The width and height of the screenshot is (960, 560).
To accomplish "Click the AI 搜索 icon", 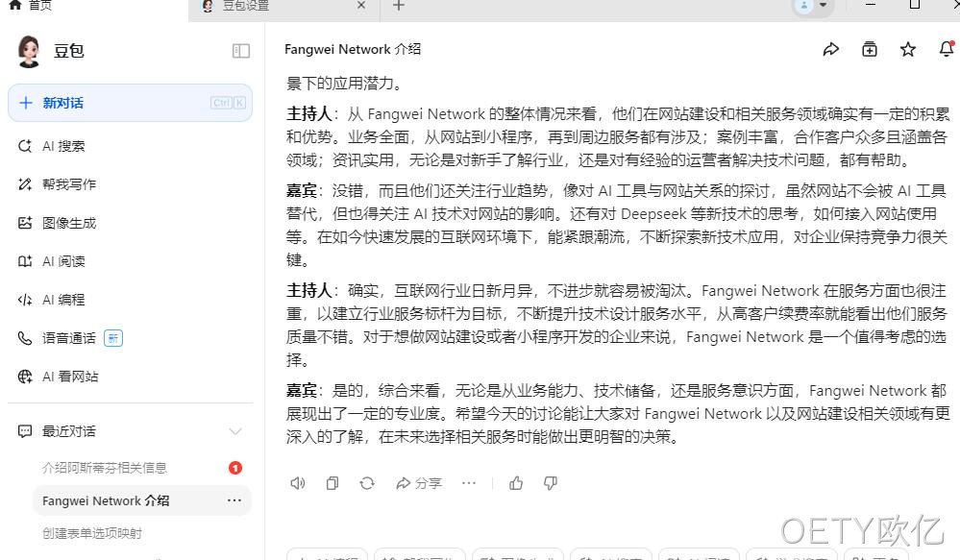I will [x=24, y=146].
